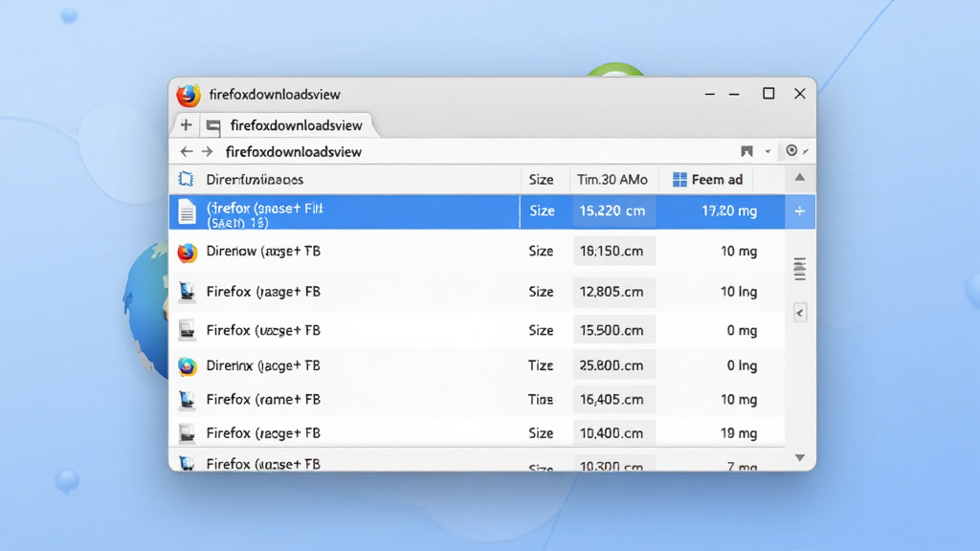Click the 16,150.cm cell
The image size is (980, 551).
tap(613, 252)
